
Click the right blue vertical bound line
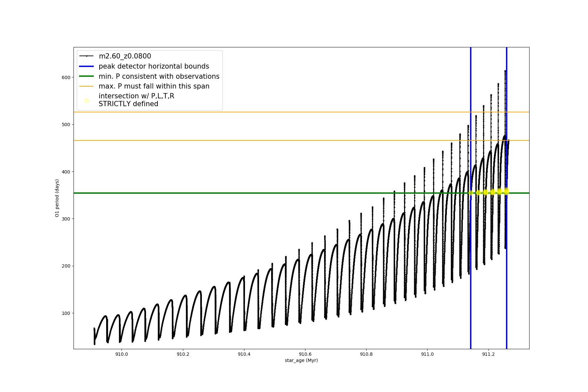507,294
